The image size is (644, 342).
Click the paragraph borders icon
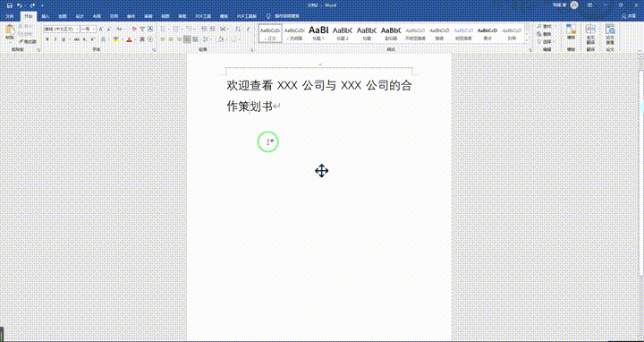[x=234, y=39]
